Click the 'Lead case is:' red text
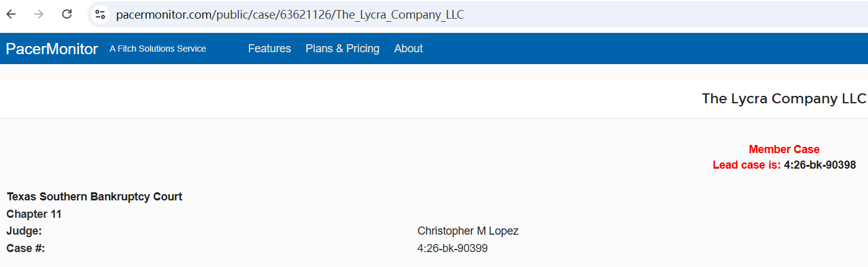Viewport: 868px width, 267px height. [746, 165]
